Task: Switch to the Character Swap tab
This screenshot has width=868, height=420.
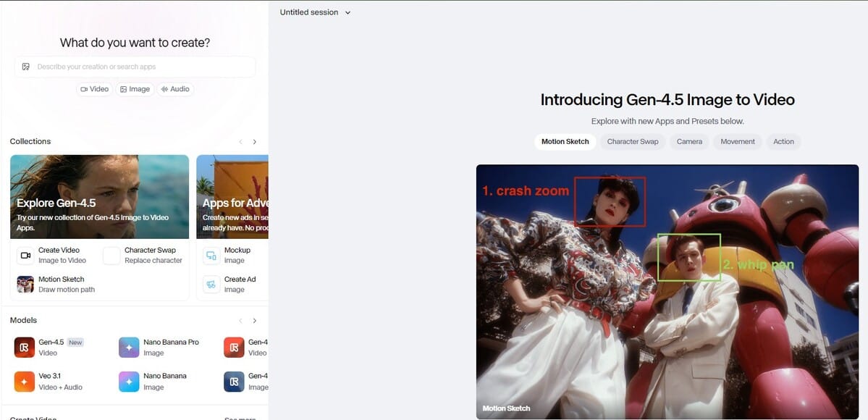Action: click(x=633, y=142)
